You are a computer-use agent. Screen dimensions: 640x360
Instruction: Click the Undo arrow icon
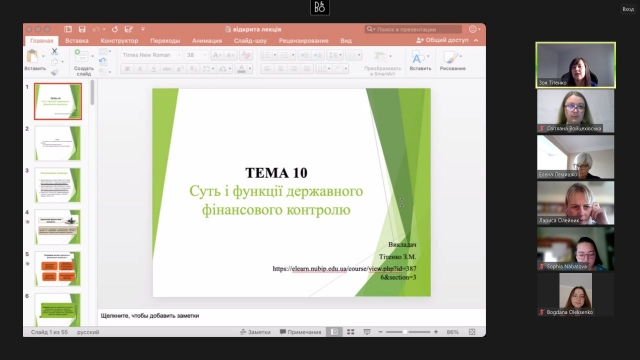tap(96, 29)
